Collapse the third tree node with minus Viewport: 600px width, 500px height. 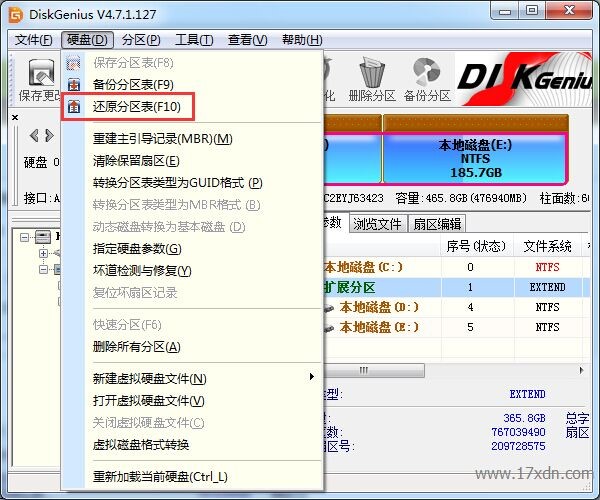[43, 270]
